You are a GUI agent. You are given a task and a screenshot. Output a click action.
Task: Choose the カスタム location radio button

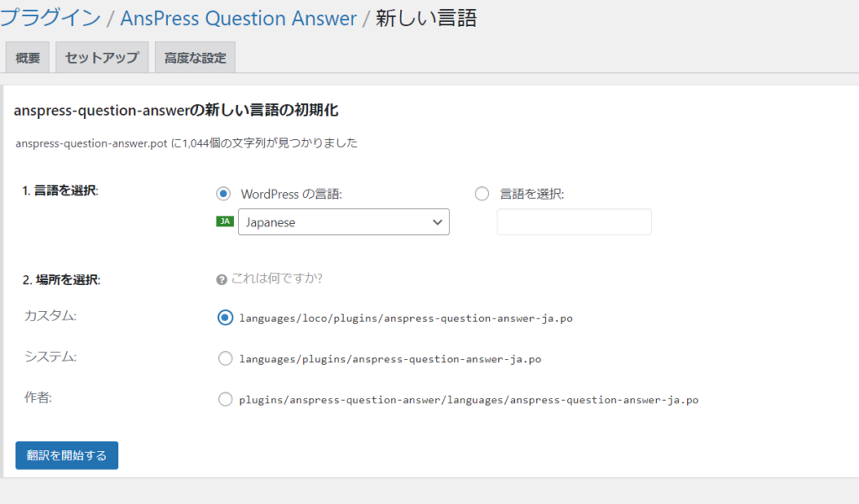click(225, 318)
